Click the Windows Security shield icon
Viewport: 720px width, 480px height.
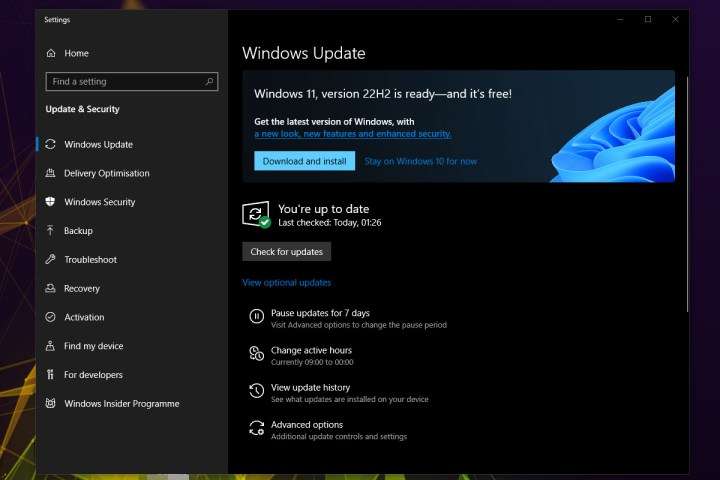51,202
